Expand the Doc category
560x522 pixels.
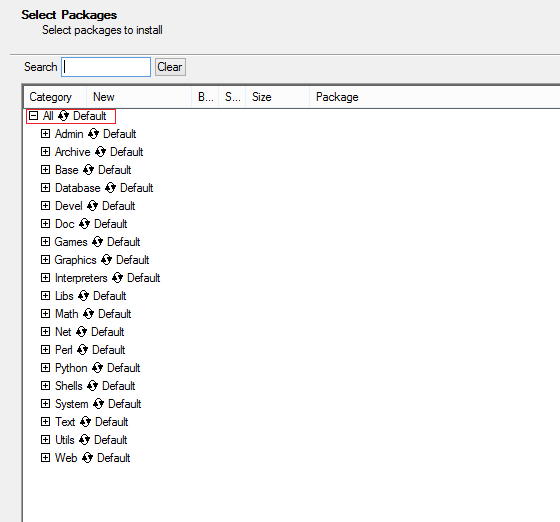pyautogui.click(x=45, y=224)
